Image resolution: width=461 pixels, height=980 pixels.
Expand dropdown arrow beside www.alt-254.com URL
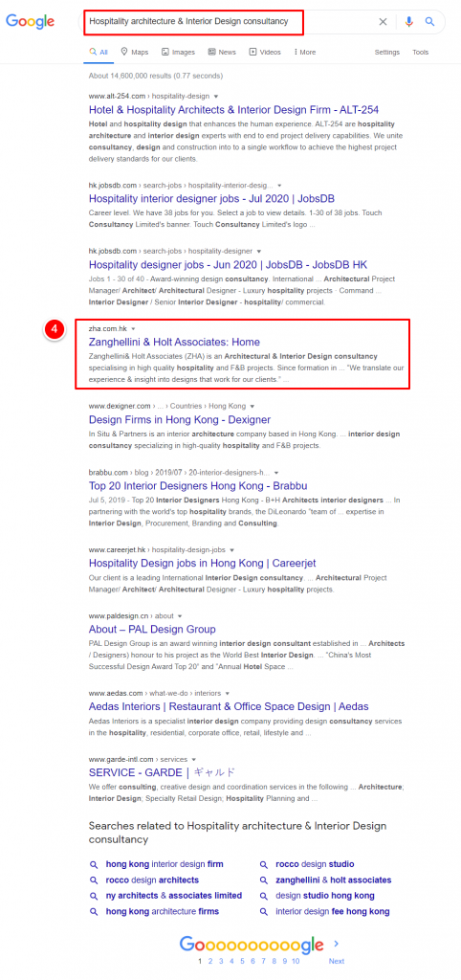[x=215, y=97]
